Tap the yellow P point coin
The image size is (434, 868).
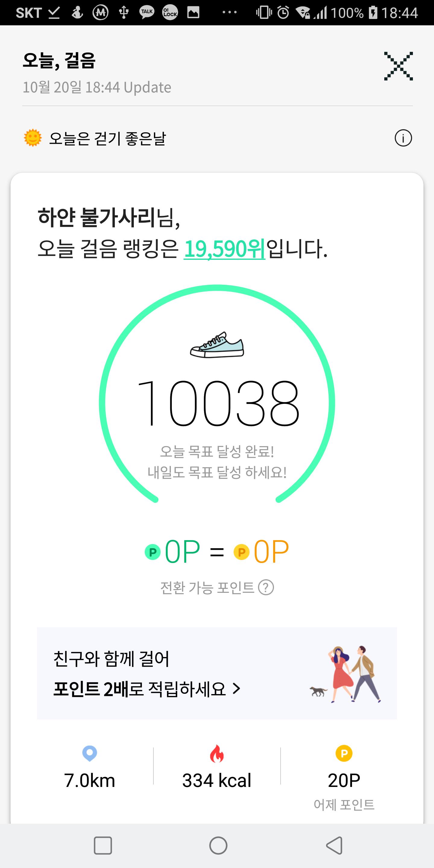(241, 552)
